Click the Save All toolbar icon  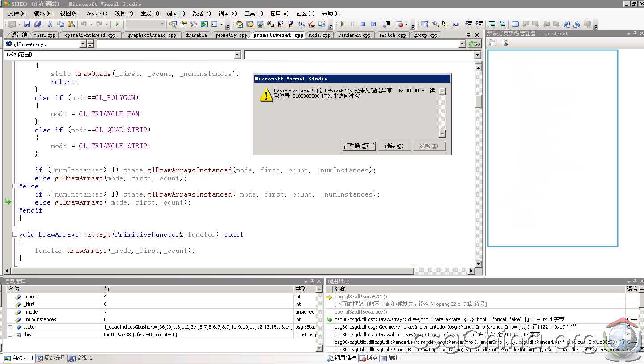(x=38, y=24)
